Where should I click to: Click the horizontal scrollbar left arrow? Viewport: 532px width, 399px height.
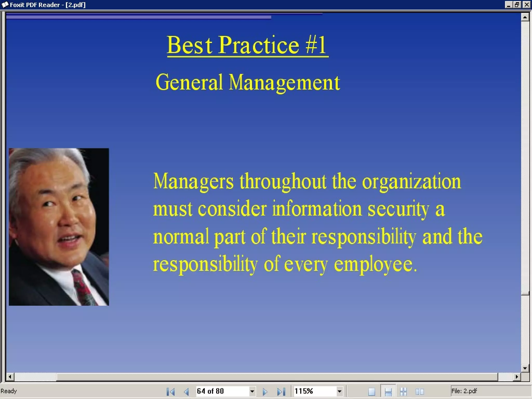(x=10, y=377)
